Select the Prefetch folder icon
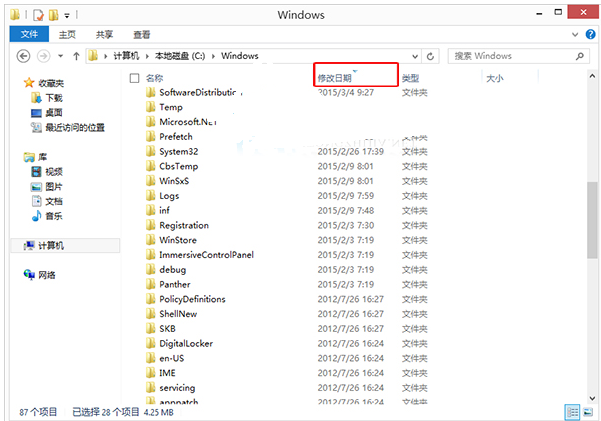Viewport: 601px width, 421px height. coord(151,136)
